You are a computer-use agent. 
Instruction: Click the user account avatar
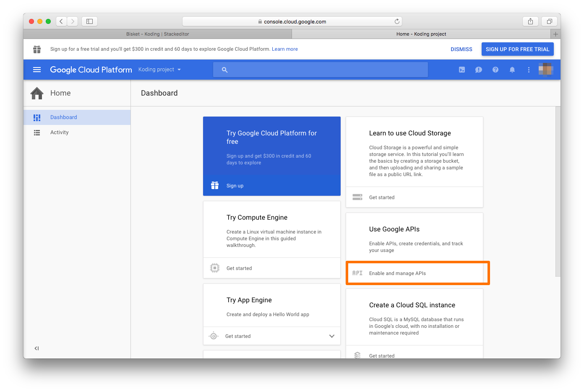(546, 69)
